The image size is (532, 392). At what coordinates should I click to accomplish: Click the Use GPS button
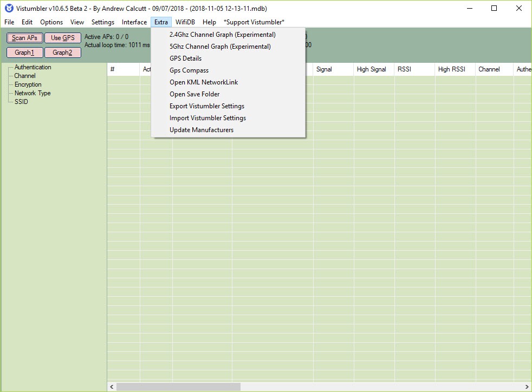(63, 38)
